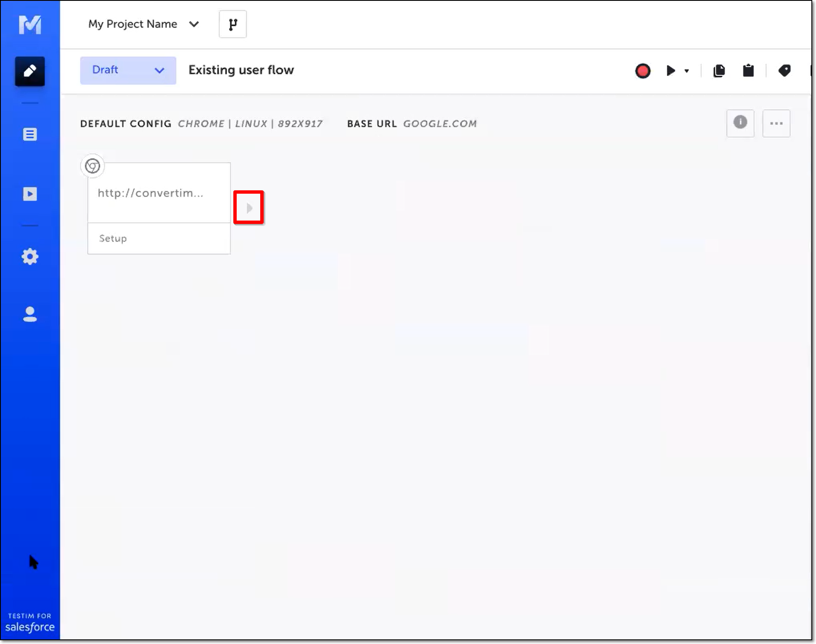Open the more options ellipsis menu
This screenshot has width=816, height=644.
point(776,123)
